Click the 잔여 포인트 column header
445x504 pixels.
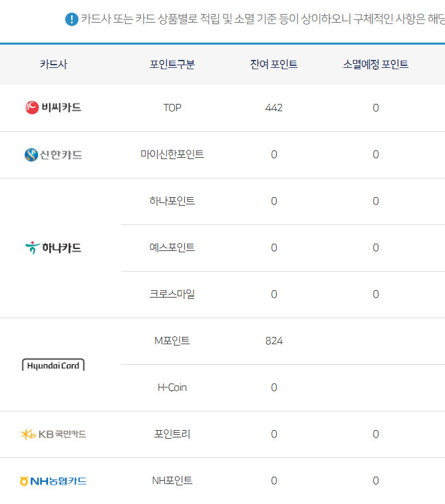click(x=274, y=65)
